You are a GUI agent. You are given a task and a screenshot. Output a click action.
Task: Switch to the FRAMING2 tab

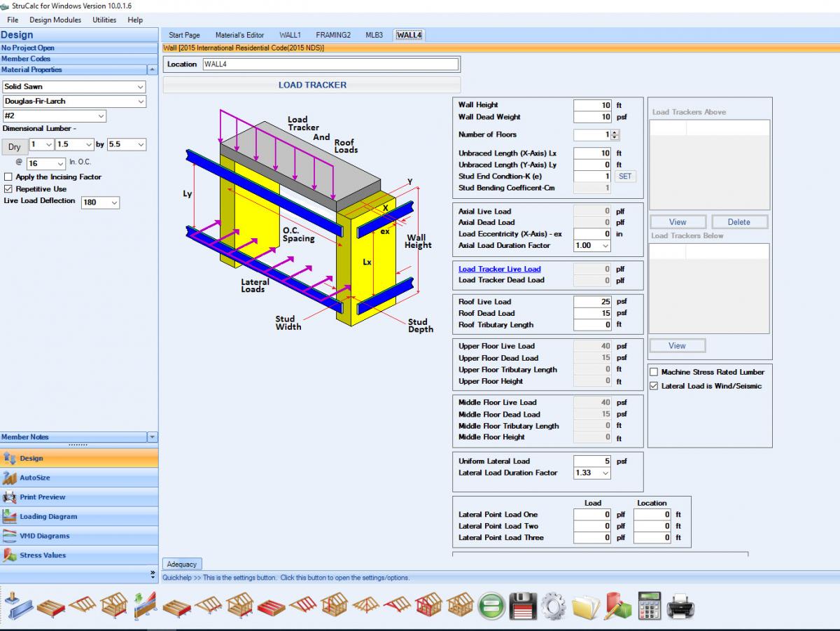click(333, 35)
